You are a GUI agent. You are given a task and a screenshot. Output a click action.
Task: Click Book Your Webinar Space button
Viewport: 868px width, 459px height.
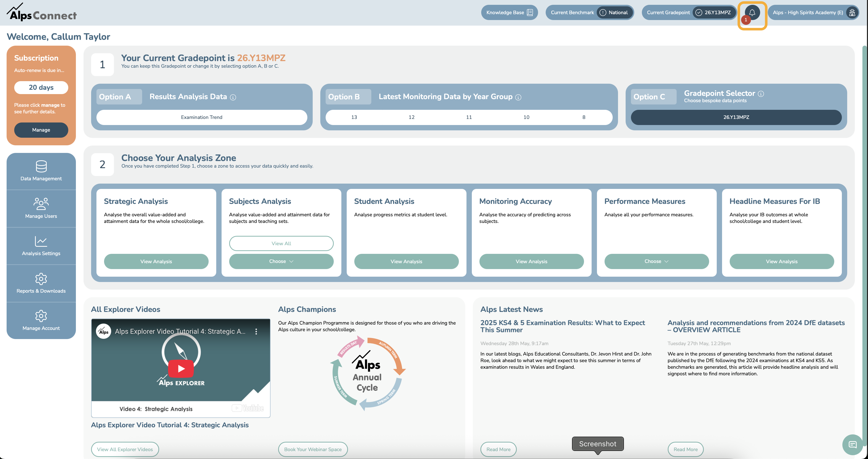(x=313, y=449)
